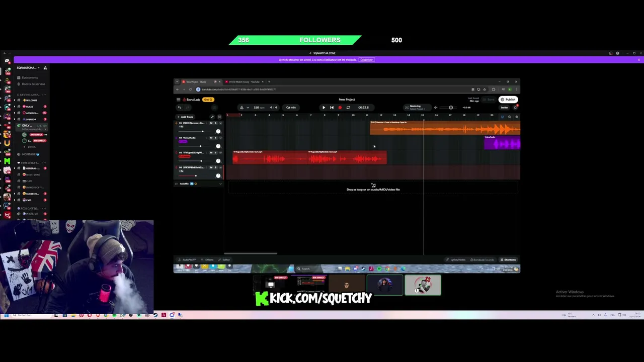Screen dimensions: 644x362
Task: Mute the 02 Voice/Audio track
Action: [x=211, y=138]
